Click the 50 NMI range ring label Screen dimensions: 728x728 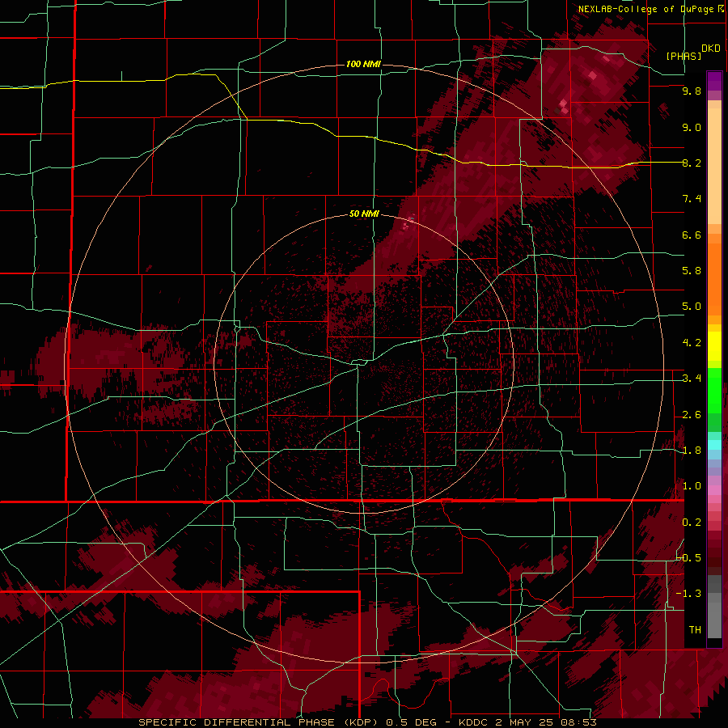click(x=364, y=214)
